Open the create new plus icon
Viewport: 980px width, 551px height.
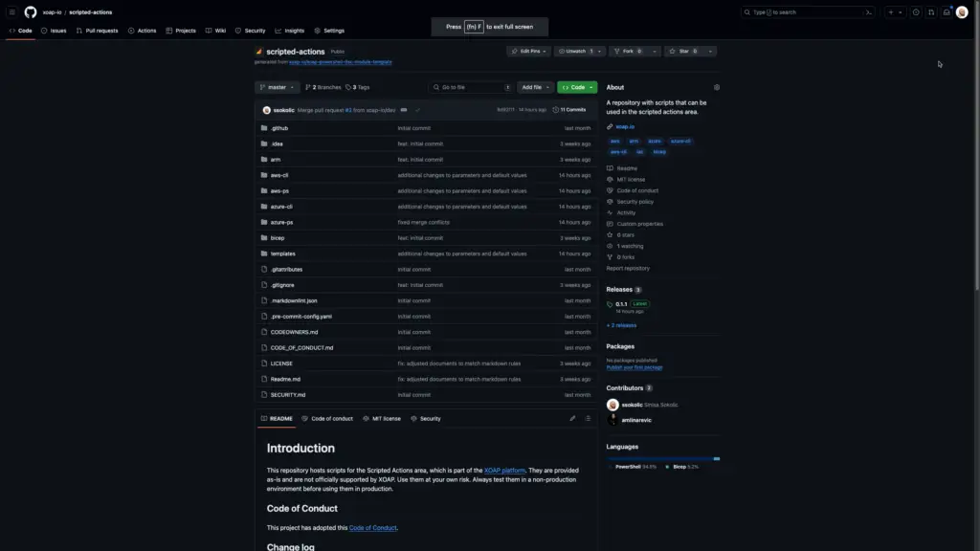(x=895, y=11)
